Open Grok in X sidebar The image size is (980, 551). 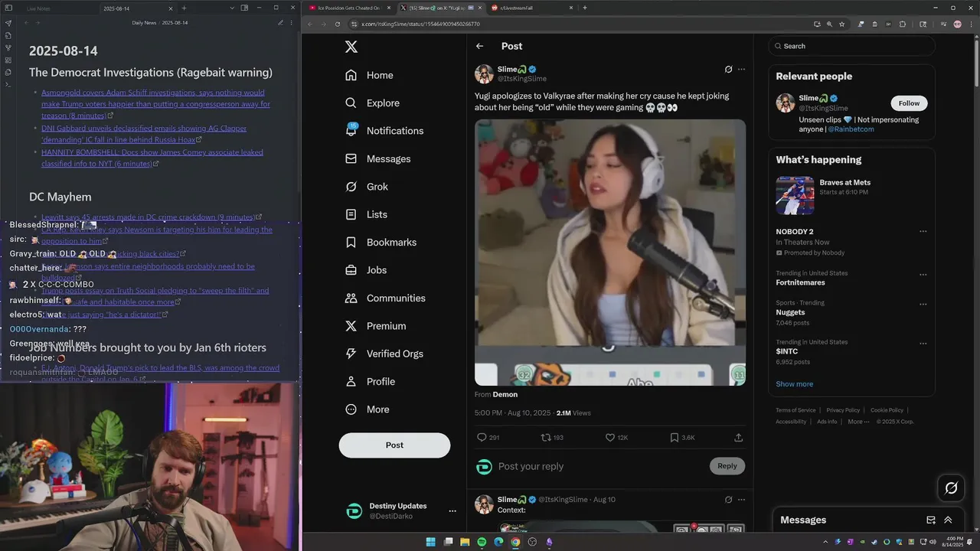point(367,187)
